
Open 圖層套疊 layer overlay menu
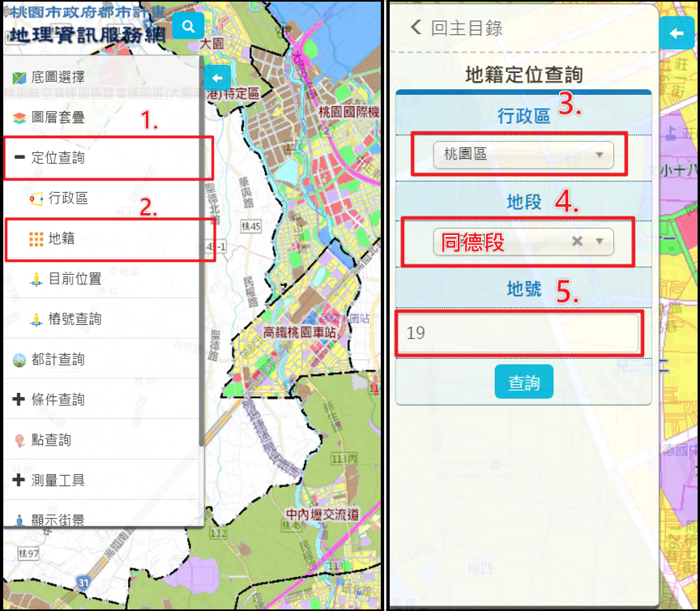57,117
